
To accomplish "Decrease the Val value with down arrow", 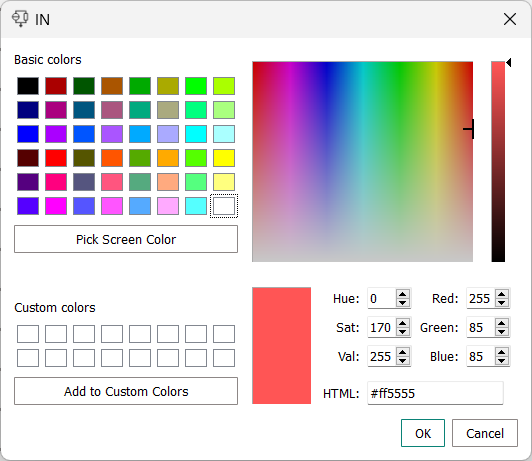I will 402,361.
